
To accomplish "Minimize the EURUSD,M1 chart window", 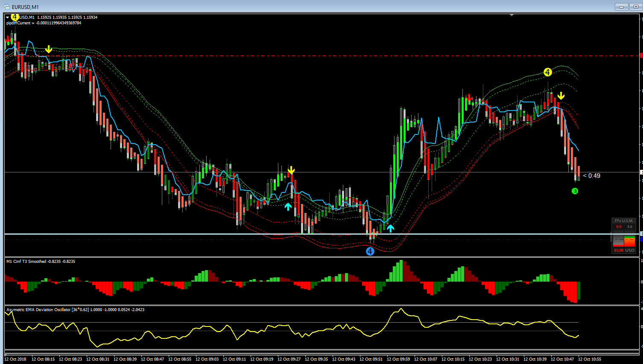I will point(621,7).
